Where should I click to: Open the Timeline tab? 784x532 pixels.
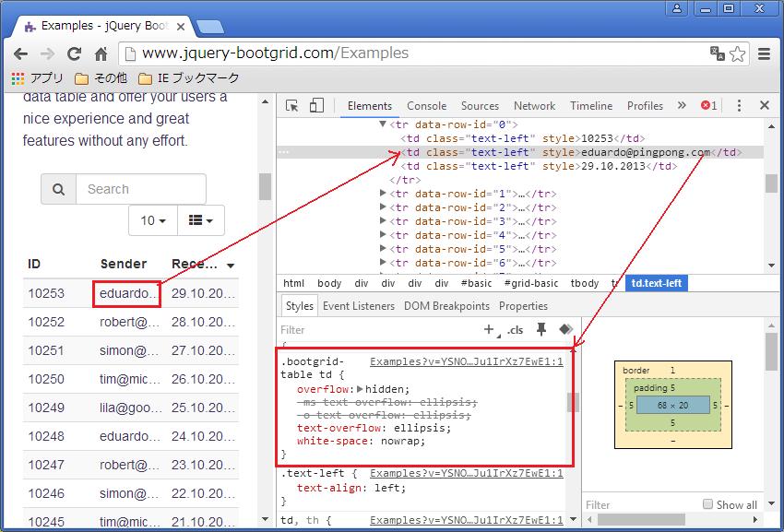[x=591, y=105]
